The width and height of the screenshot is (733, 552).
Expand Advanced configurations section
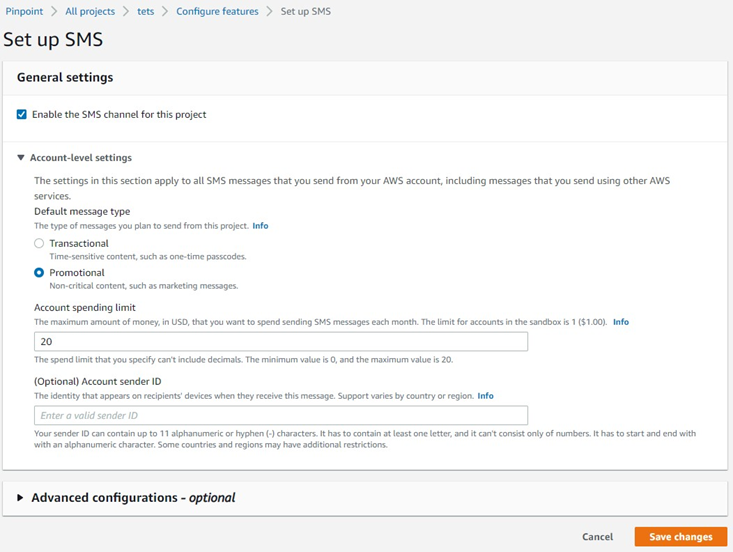[x=133, y=497]
